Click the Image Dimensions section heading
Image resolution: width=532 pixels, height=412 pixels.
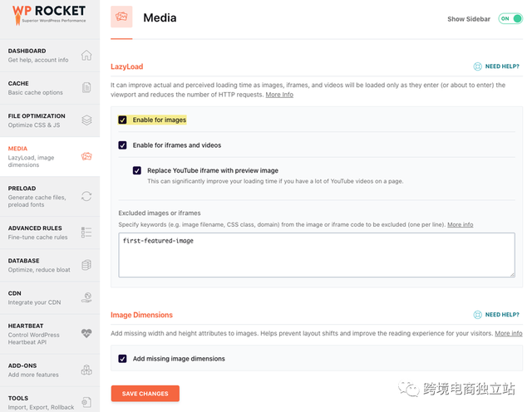tap(141, 315)
